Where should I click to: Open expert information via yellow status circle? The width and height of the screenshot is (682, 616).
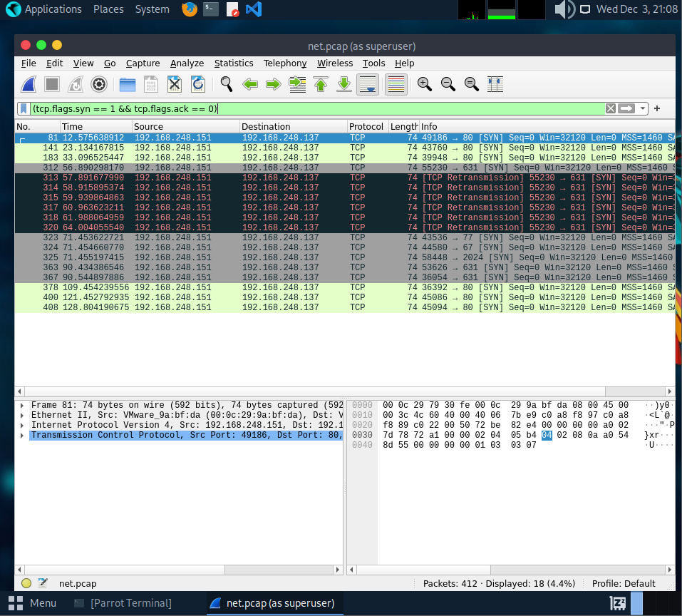26,583
